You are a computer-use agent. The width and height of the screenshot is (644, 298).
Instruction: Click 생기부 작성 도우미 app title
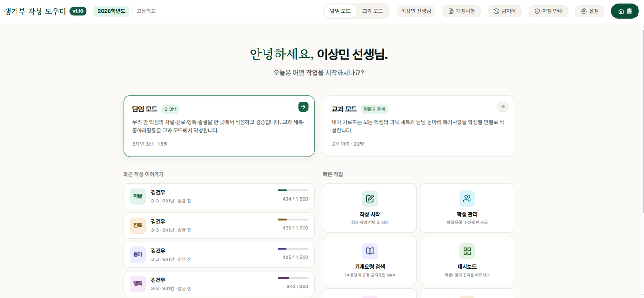point(35,11)
